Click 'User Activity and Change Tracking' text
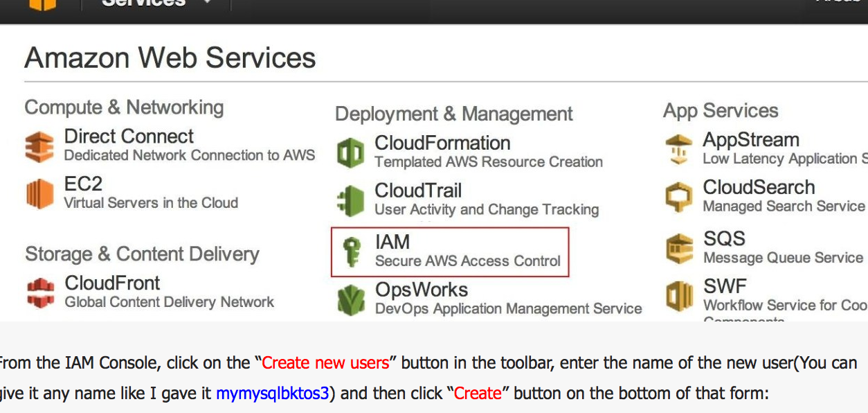The height and width of the screenshot is (413, 868). pos(487,209)
